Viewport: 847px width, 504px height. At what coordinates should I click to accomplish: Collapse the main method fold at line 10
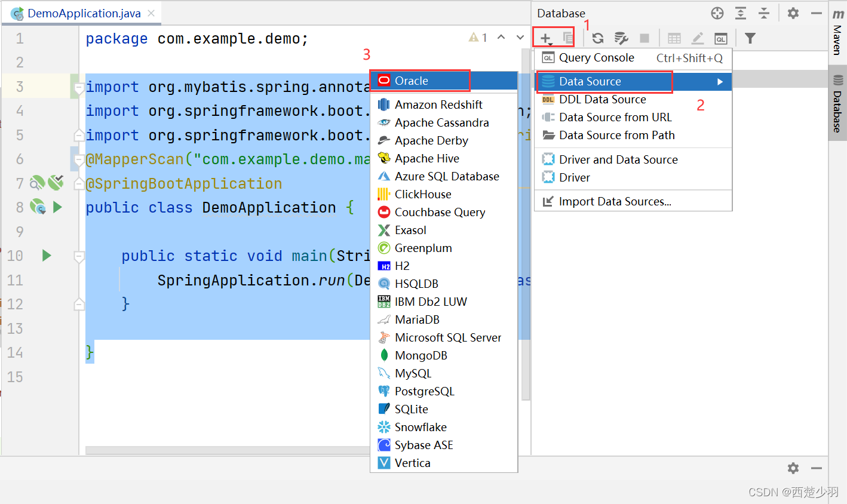coord(78,257)
